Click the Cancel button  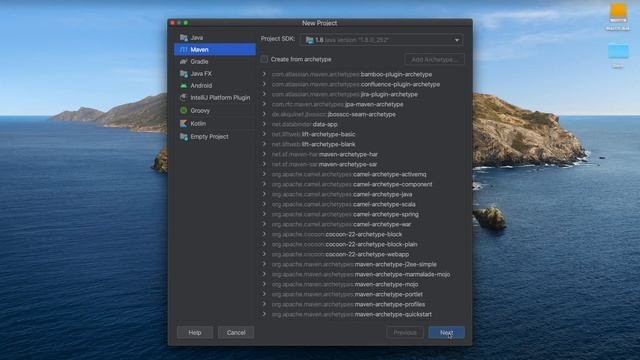tap(236, 333)
